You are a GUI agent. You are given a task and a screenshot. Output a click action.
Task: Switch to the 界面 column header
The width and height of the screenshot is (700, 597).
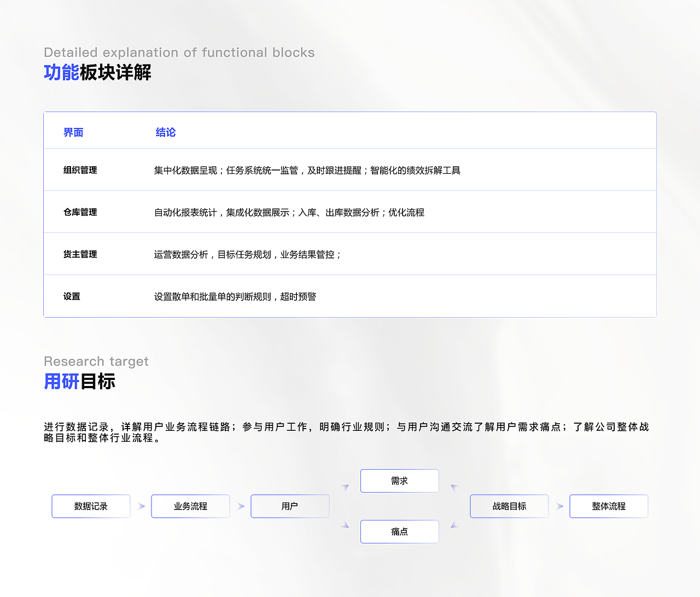point(73,132)
